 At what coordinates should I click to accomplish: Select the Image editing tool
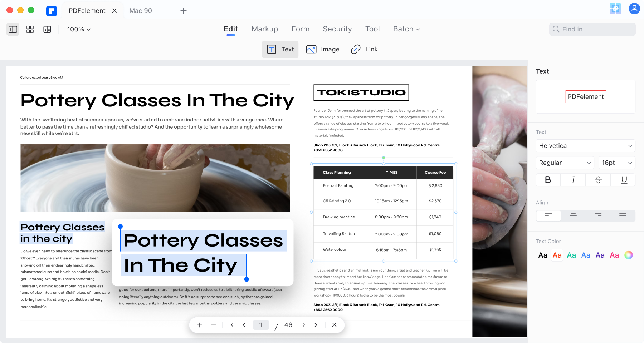[x=322, y=49]
